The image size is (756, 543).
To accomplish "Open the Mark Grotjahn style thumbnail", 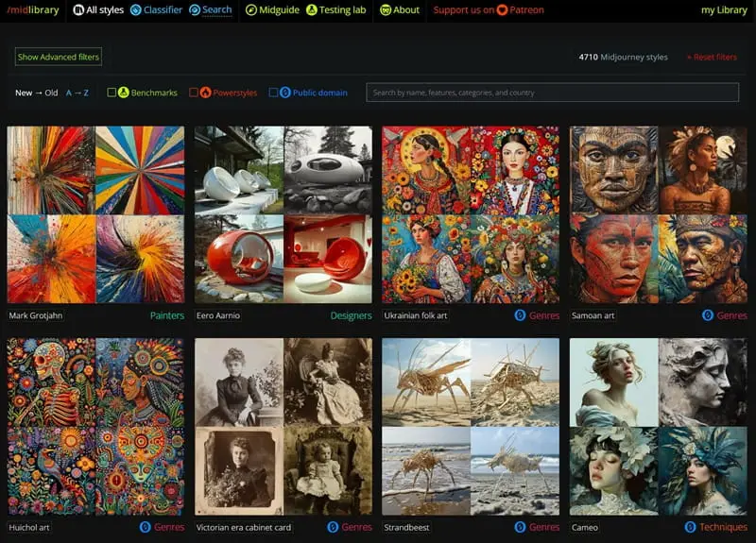I will (95, 214).
